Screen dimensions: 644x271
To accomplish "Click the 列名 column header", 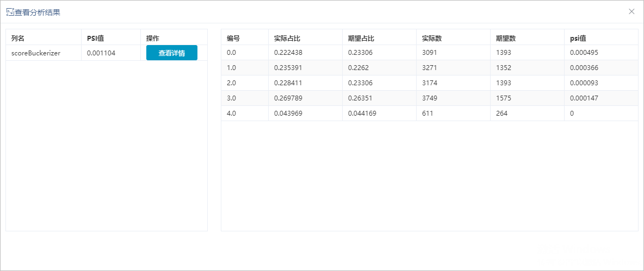I will (x=18, y=39).
